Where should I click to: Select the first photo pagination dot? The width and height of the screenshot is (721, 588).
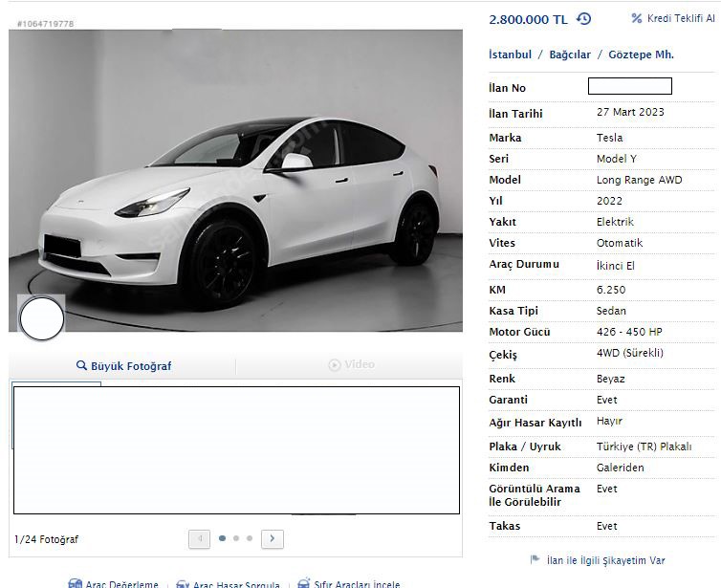point(223,538)
